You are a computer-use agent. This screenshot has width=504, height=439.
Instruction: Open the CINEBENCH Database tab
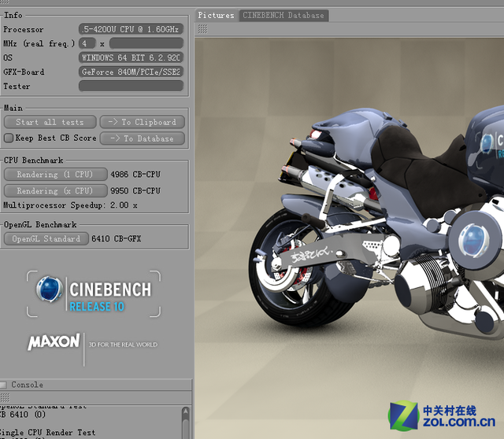[283, 15]
